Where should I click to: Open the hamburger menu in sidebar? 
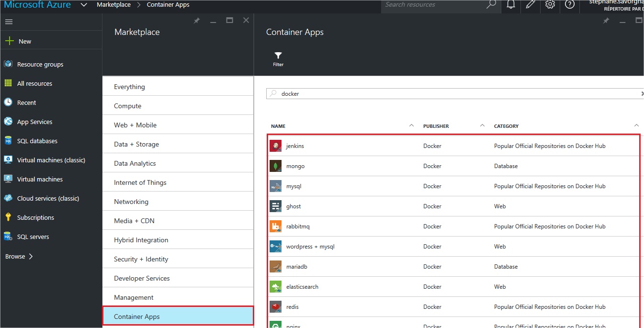click(9, 22)
